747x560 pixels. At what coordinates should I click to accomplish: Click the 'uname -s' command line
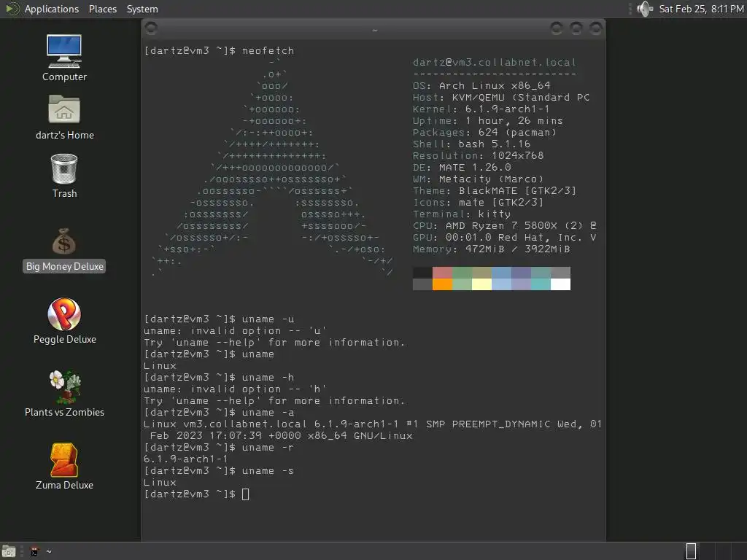coord(219,471)
